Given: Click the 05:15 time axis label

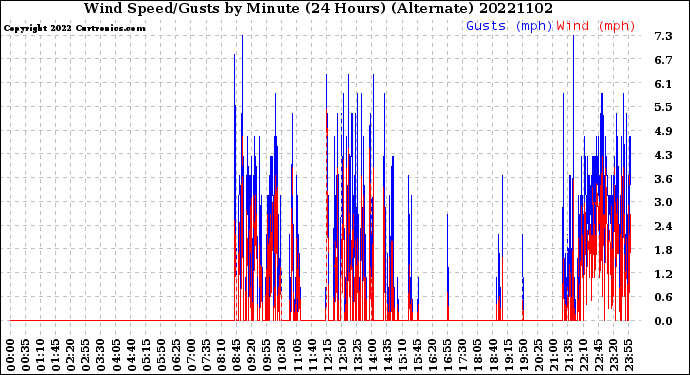Looking at the screenshot, I should click(x=146, y=355).
